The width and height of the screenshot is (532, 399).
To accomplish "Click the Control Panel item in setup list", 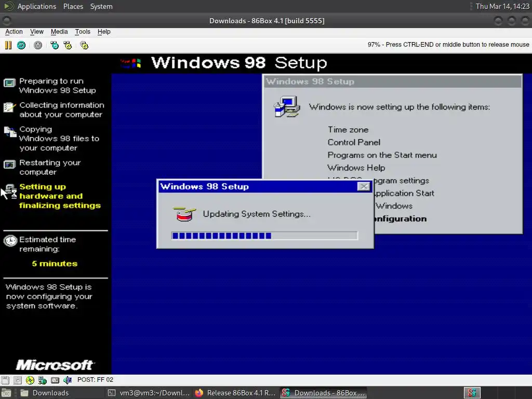I will (354, 142).
